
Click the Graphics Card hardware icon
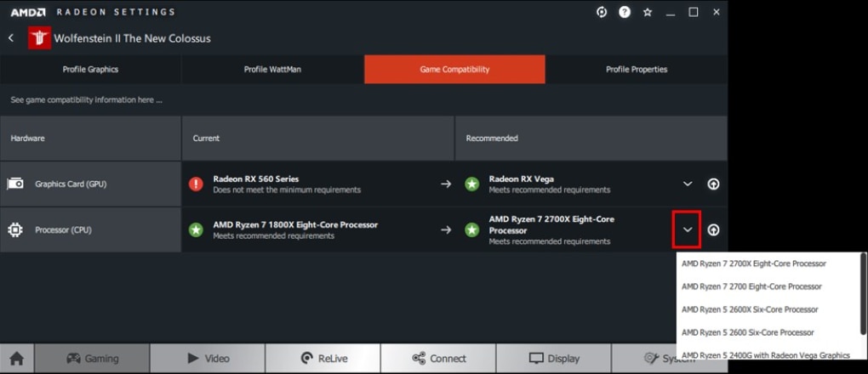pos(15,184)
